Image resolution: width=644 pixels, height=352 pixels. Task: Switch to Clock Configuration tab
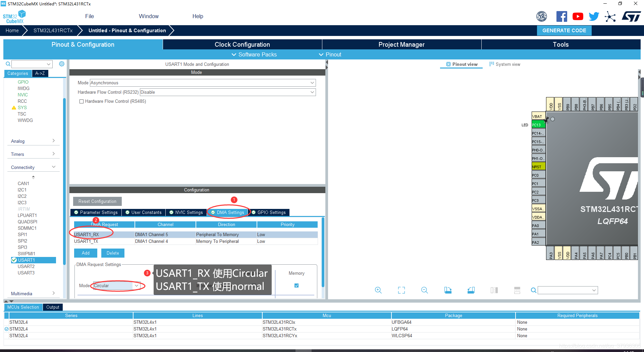[242, 44]
